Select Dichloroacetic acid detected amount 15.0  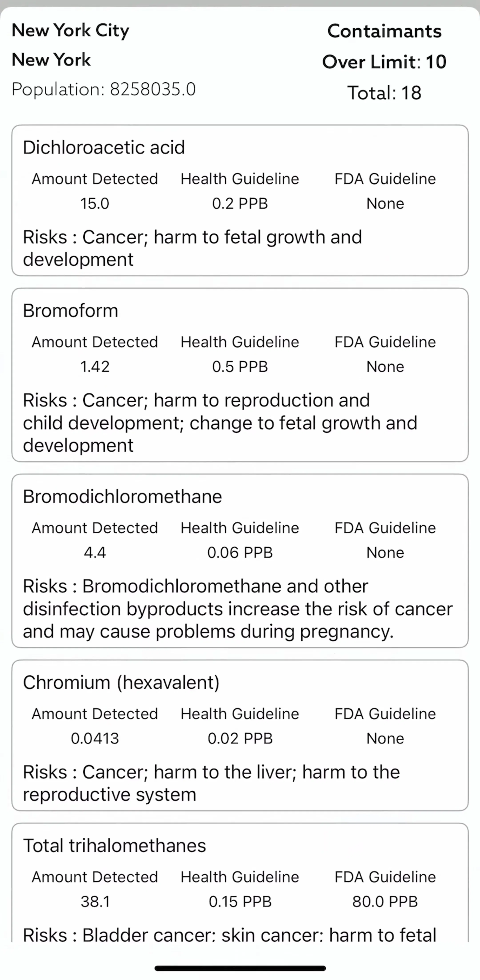[94, 204]
